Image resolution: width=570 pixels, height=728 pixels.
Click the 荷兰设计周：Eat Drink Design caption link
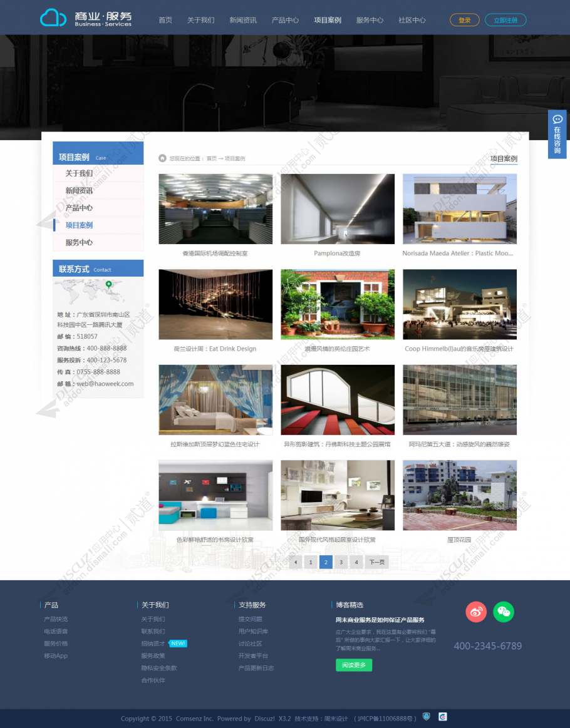point(215,349)
